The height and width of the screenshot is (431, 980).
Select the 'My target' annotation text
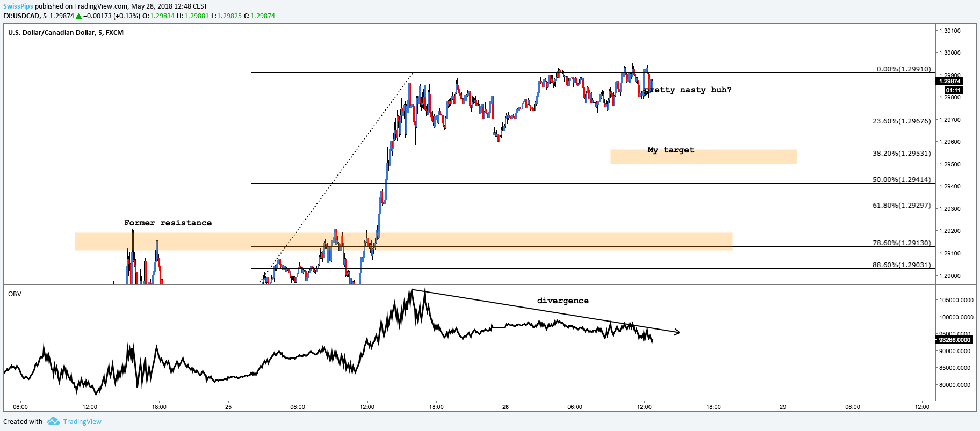tap(671, 150)
